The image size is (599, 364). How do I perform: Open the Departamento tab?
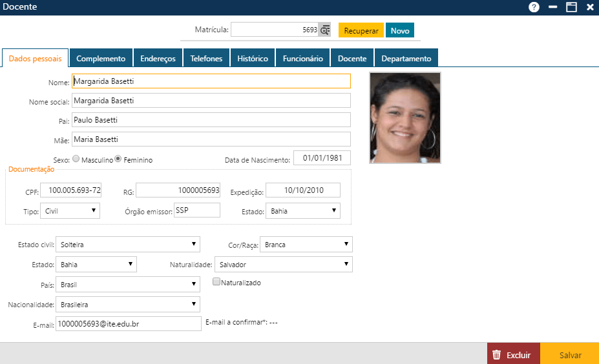pyautogui.click(x=406, y=58)
